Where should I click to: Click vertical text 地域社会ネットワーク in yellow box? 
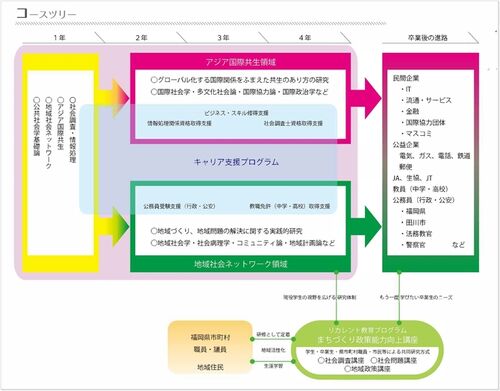pos(49,133)
